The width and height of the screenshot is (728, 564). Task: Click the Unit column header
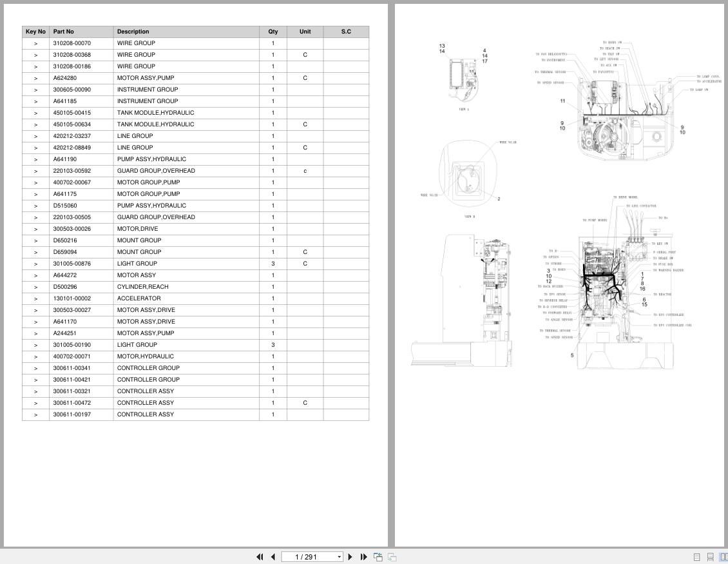click(305, 32)
